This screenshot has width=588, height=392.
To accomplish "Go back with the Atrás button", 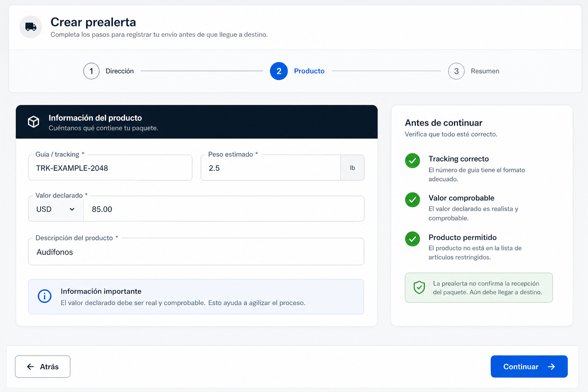I will click(42, 367).
